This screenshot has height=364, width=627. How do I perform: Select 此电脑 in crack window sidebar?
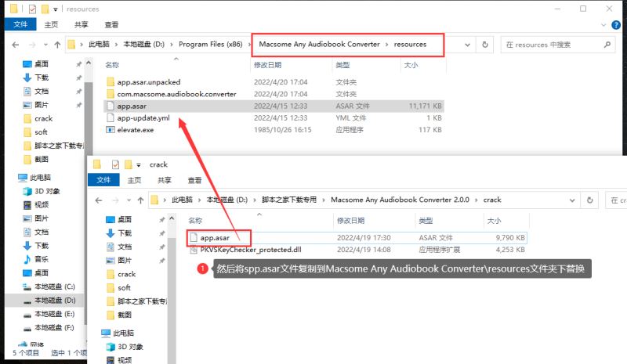point(124,333)
